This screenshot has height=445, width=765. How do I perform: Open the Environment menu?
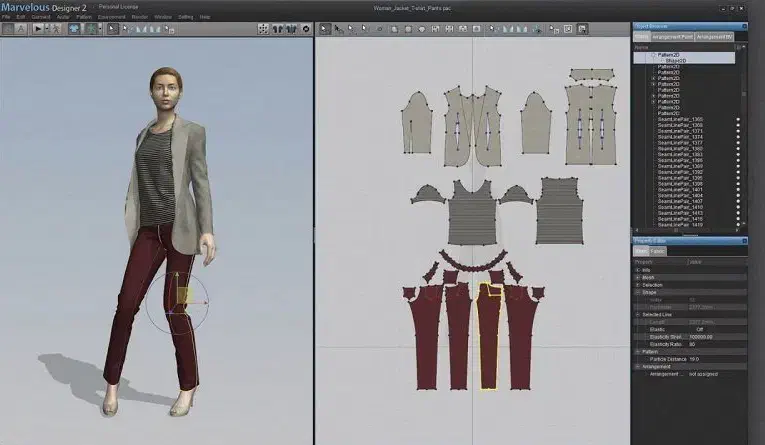point(112,17)
